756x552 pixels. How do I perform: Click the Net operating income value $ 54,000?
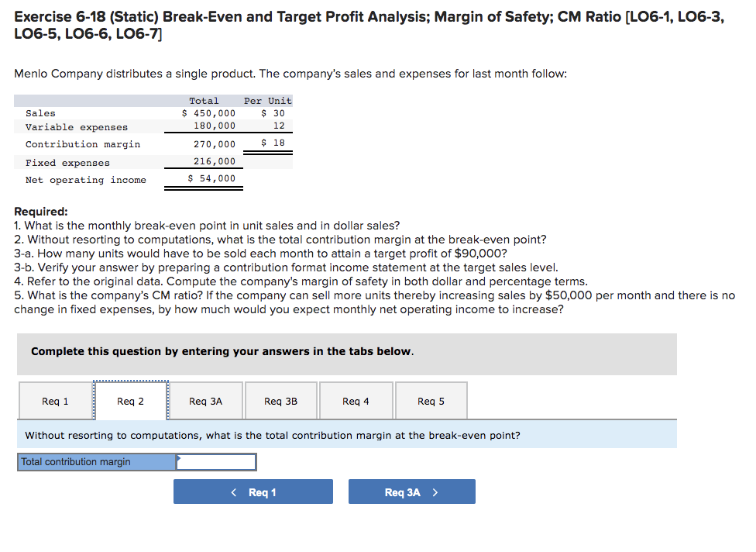211,178
